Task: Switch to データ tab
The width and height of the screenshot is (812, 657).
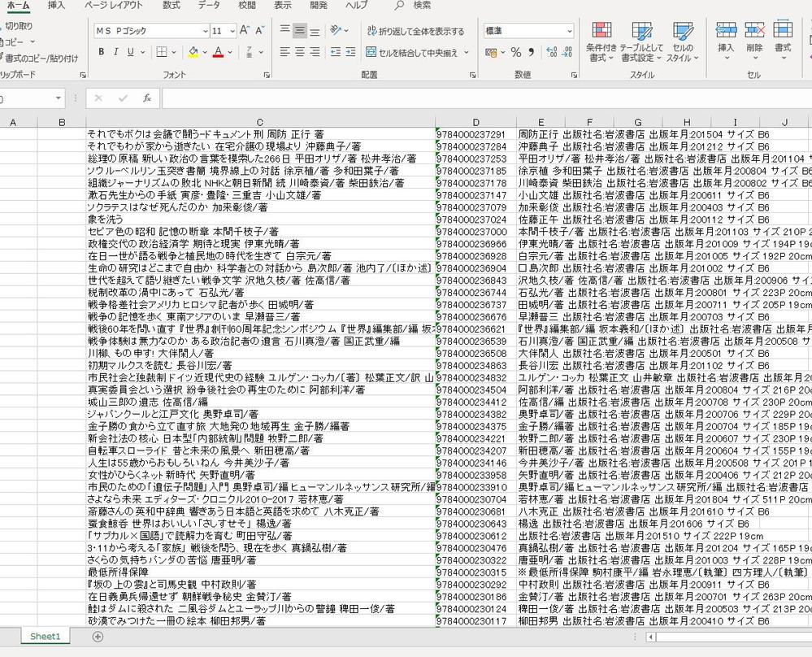Action: pyautogui.click(x=209, y=5)
